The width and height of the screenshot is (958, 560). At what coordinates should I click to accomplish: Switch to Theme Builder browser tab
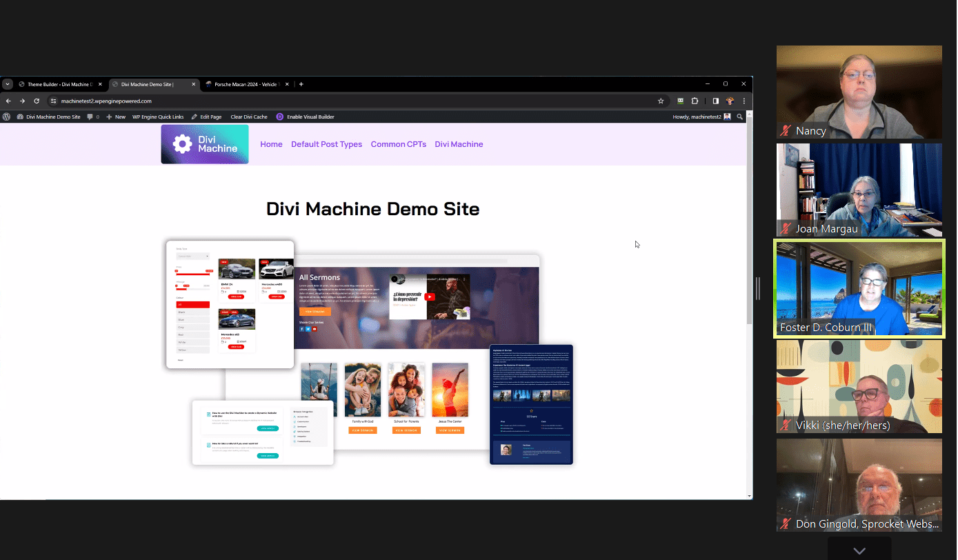pyautogui.click(x=58, y=84)
